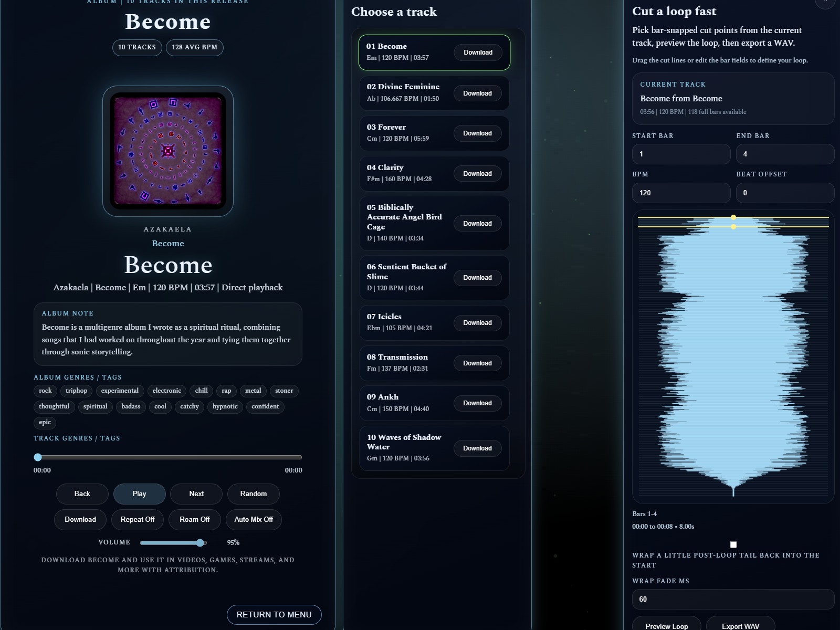Screen dimensions: 840x630
Task: Toggle Roam Off mode
Action: 194,519
